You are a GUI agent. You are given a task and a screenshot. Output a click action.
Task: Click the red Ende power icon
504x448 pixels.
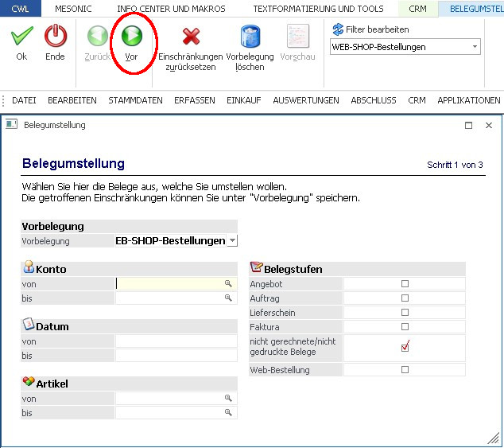55,37
